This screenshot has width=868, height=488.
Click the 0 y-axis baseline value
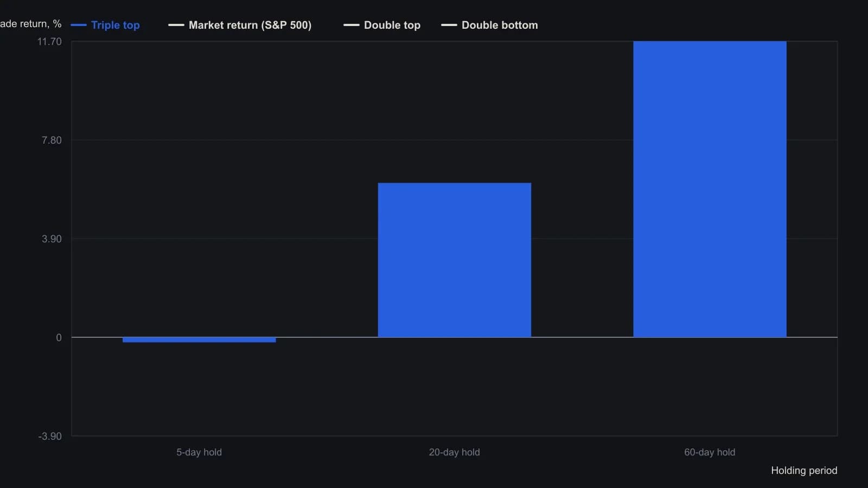pos(59,338)
